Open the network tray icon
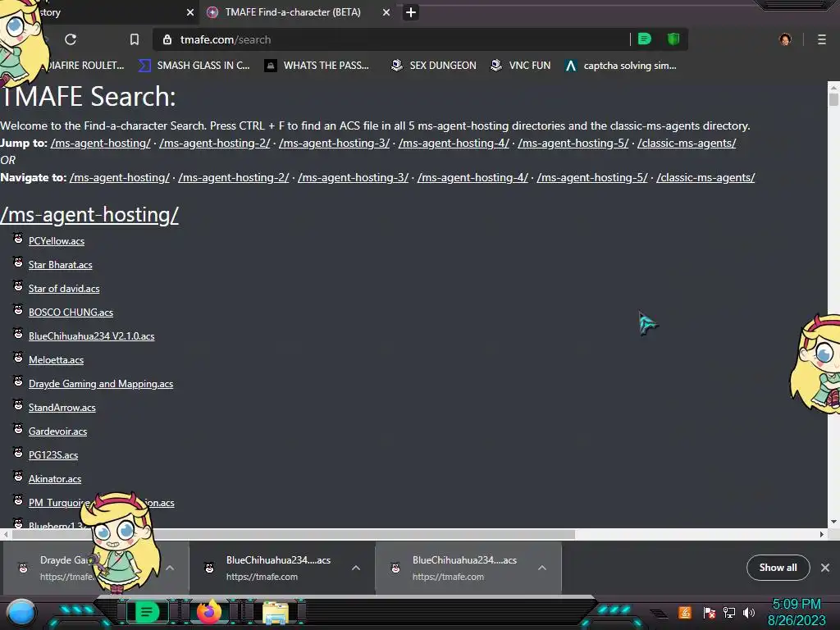This screenshot has height=630, width=840. pyautogui.click(x=729, y=612)
